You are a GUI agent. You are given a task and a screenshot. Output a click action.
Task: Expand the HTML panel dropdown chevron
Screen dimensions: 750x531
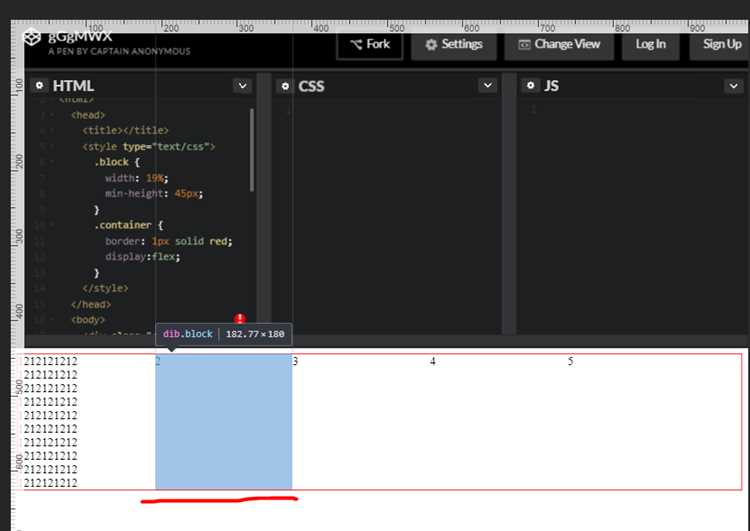coord(243,86)
